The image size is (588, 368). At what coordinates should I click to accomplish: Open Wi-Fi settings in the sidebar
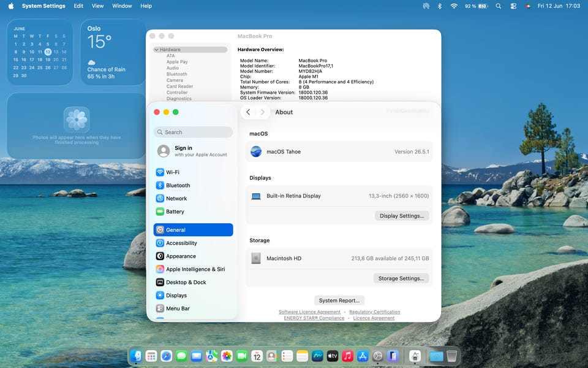pos(193,172)
